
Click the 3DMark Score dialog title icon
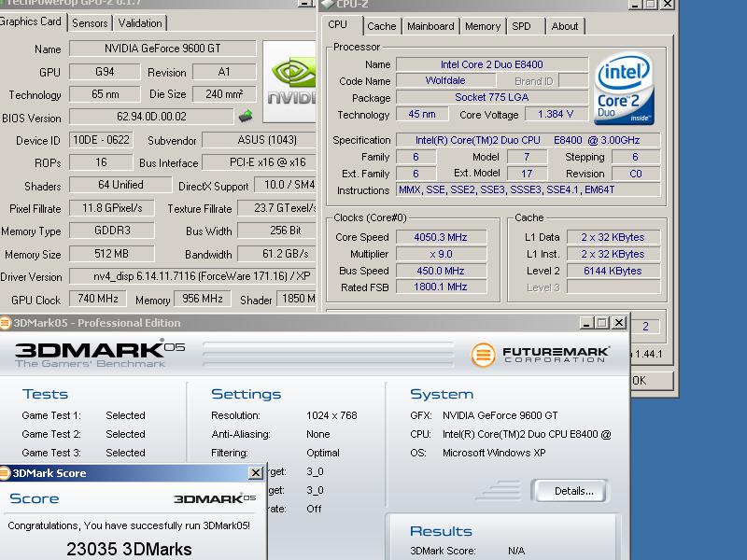click(5, 473)
